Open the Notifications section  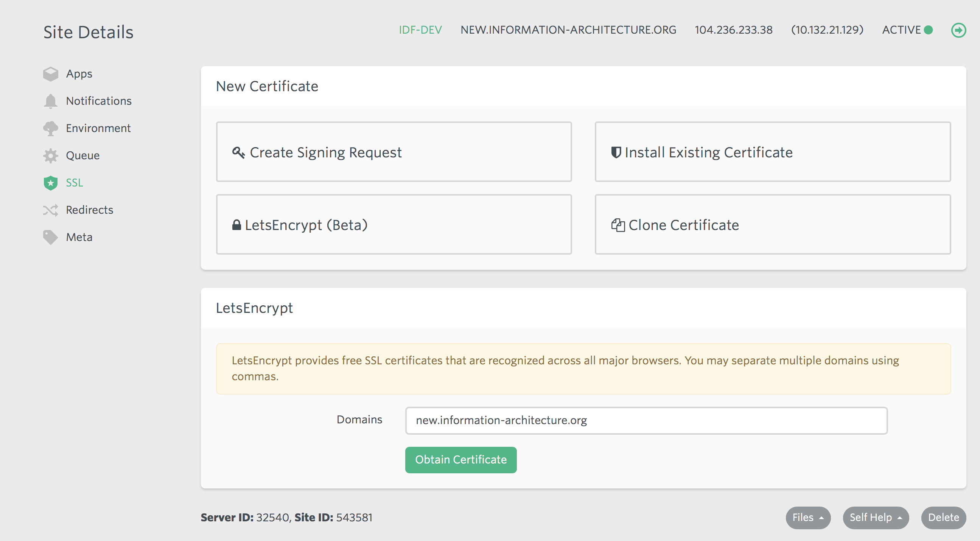tap(98, 101)
